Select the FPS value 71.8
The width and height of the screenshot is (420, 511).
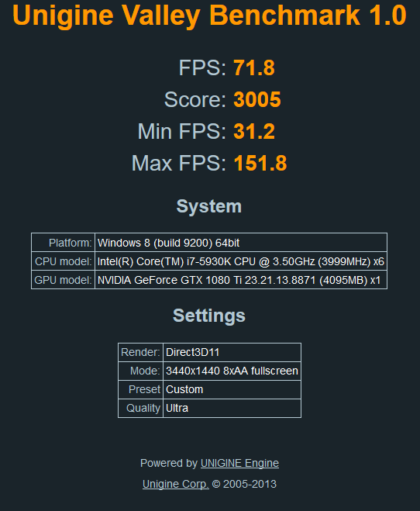pos(254,67)
